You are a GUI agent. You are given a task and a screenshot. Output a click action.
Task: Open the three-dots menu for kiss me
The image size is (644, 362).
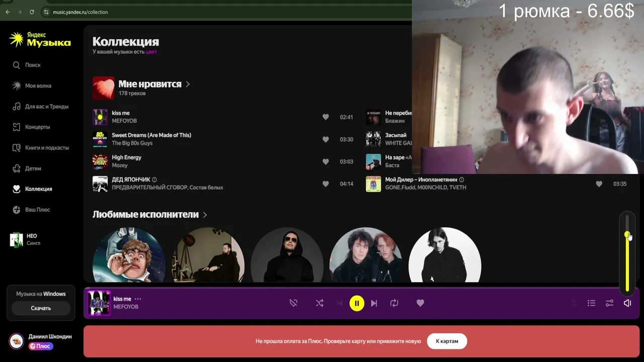tap(138, 299)
